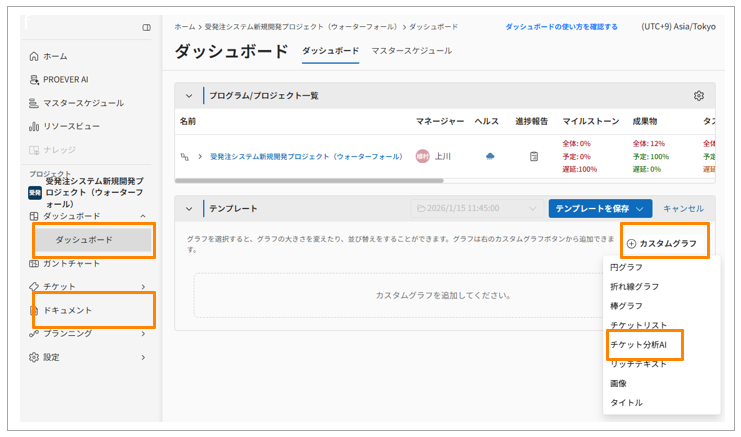Screen dimensions: 741x437
Task: Open project list settings gear icon
Action: (x=699, y=96)
